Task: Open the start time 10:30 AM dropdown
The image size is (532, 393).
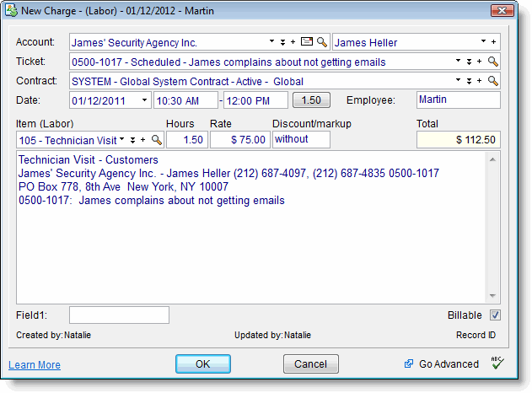Action: click(x=211, y=100)
